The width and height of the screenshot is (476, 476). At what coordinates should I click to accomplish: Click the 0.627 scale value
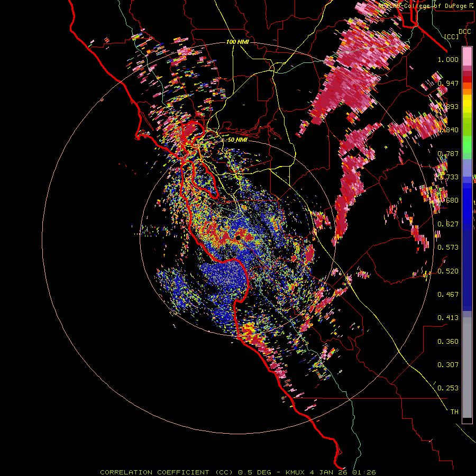click(448, 224)
